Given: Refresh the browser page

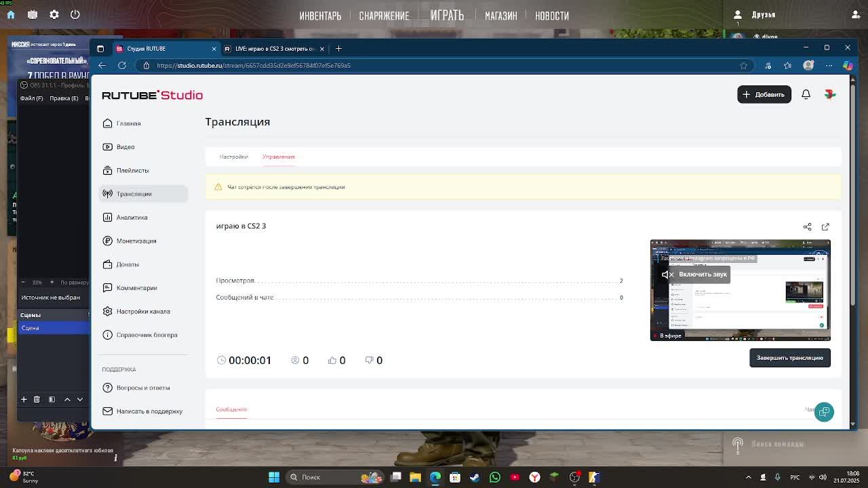Looking at the screenshot, I should point(122,66).
